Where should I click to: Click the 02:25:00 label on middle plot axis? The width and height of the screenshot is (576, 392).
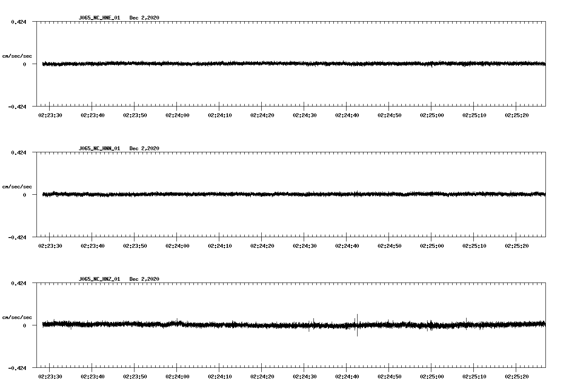(431, 245)
